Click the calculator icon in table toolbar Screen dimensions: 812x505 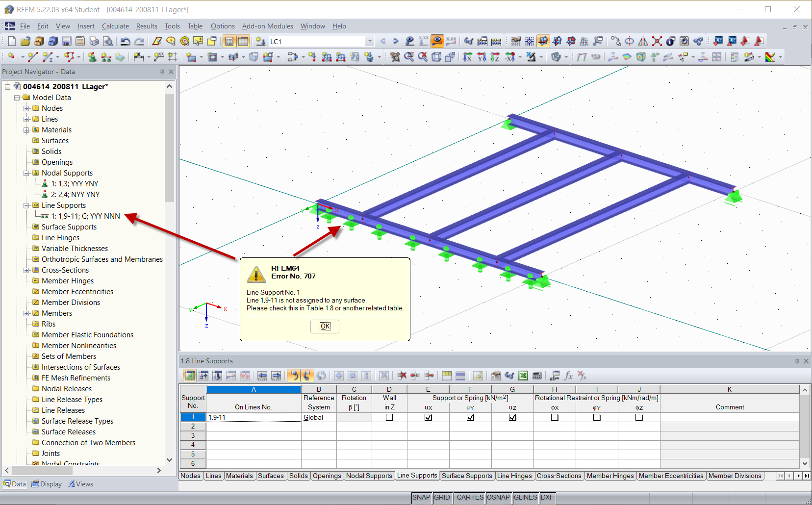pos(537,376)
